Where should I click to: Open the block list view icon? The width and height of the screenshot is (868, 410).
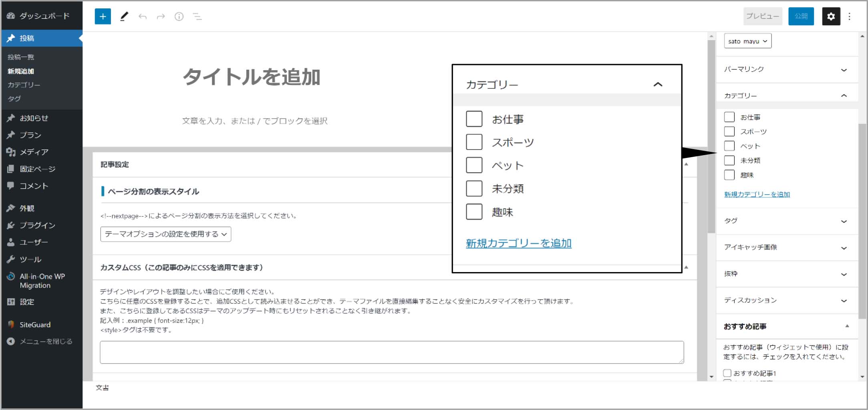pyautogui.click(x=197, y=16)
